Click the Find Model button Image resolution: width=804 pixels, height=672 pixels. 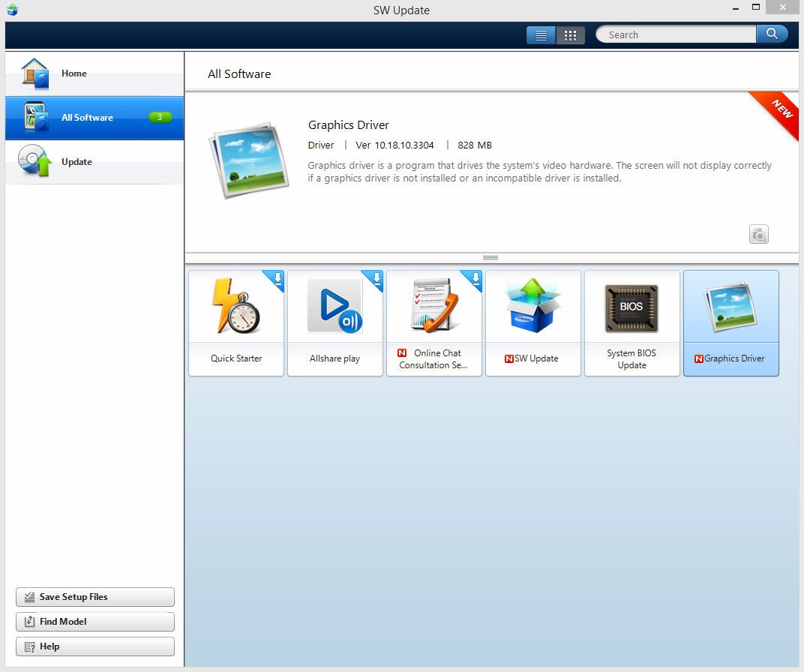(94, 621)
